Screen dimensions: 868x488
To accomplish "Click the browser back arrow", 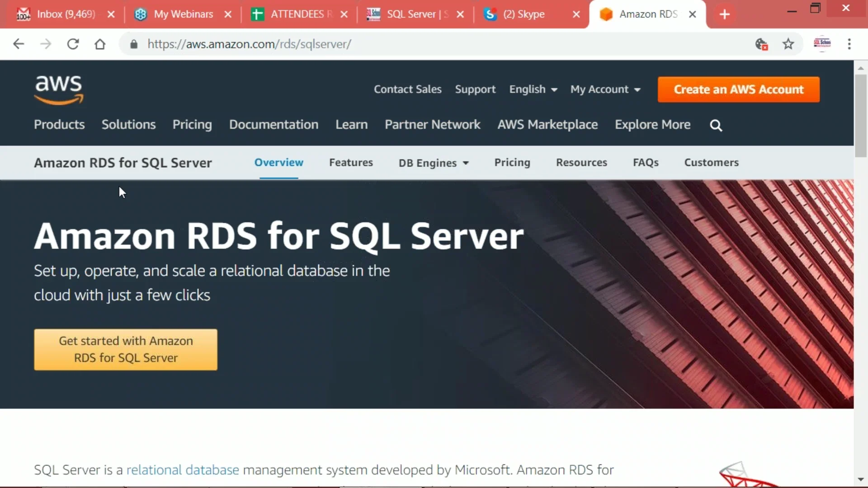I will tap(19, 44).
